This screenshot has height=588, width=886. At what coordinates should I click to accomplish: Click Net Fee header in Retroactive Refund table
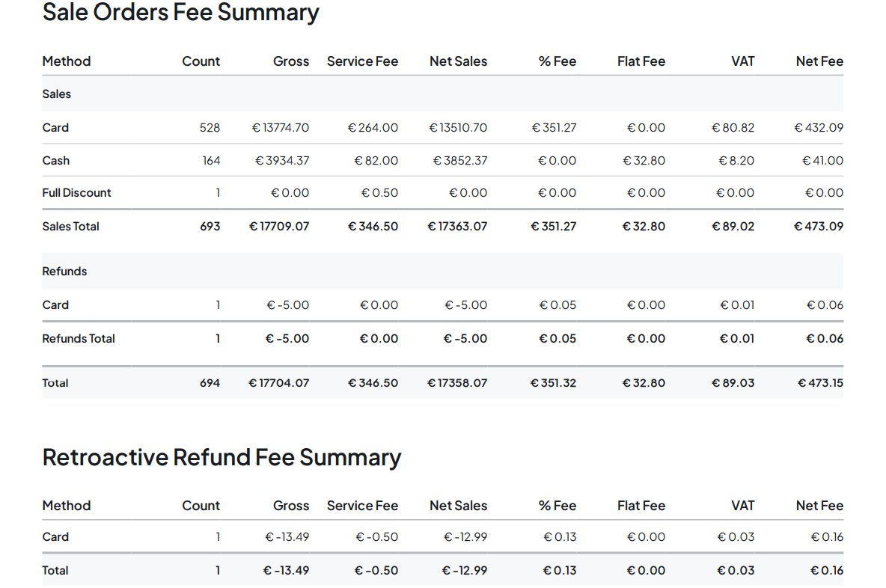tap(819, 506)
